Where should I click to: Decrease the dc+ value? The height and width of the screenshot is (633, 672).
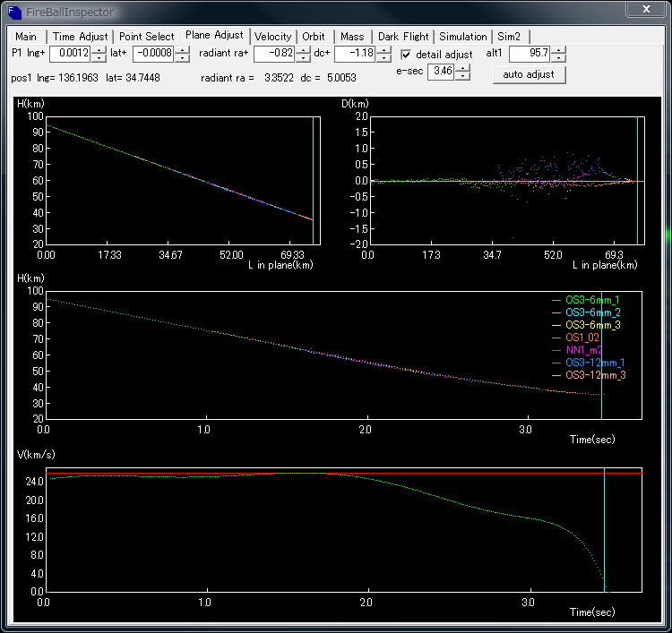pos(384,58)
